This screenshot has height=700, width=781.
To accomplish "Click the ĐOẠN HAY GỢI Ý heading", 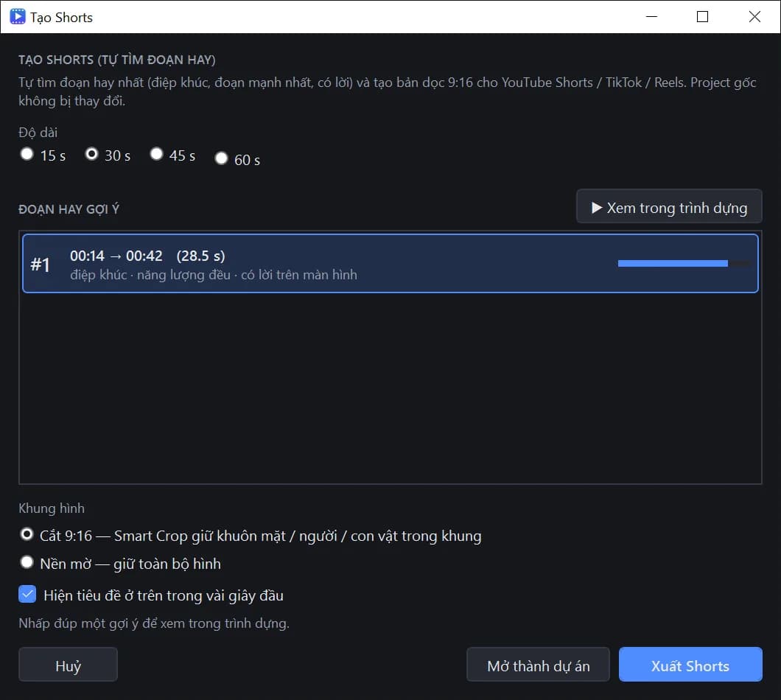I will 69,209.
